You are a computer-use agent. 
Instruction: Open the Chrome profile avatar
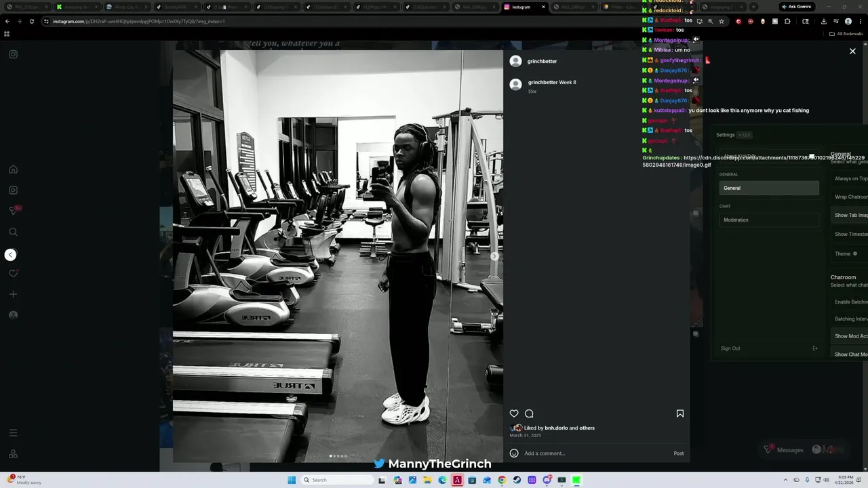coord(848,21)
